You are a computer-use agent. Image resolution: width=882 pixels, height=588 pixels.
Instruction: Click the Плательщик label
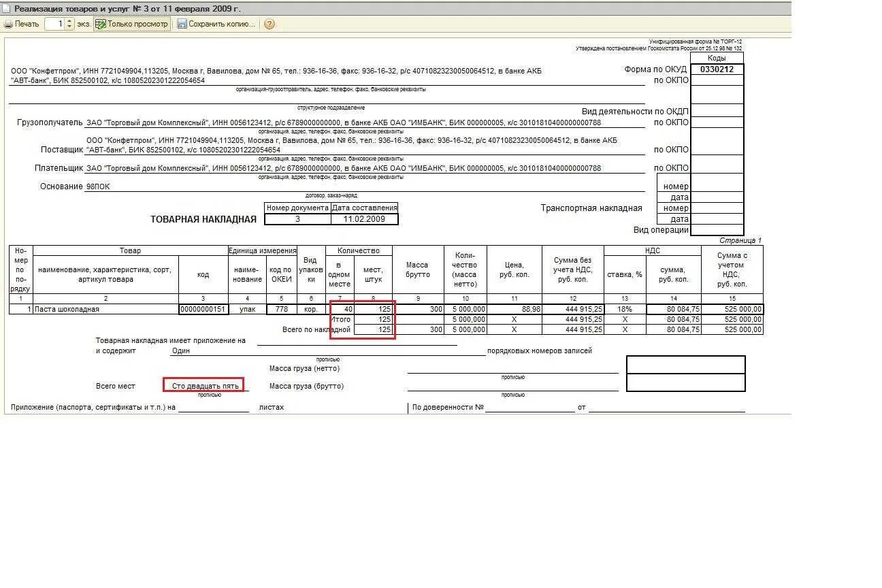pos(59,168)
